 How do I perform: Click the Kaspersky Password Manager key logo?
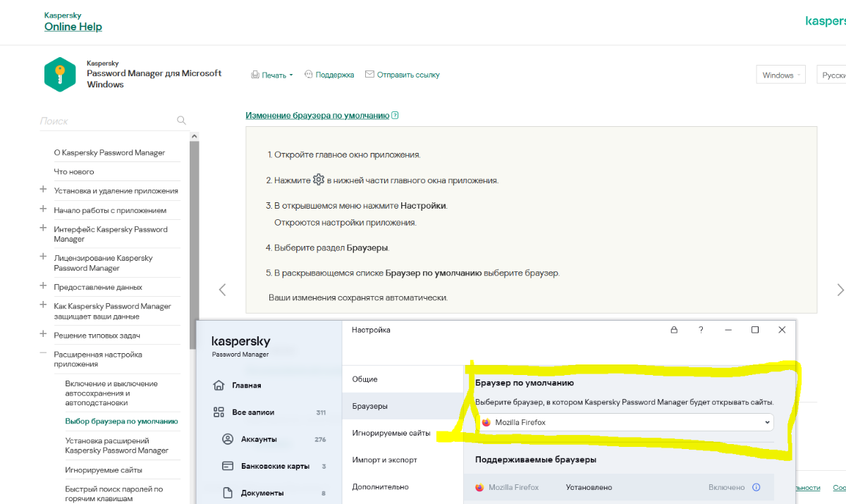[60, 74]
